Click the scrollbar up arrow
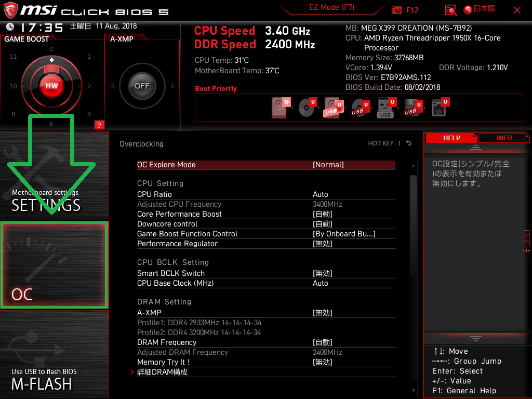532x399 pixels. (413, 166)
